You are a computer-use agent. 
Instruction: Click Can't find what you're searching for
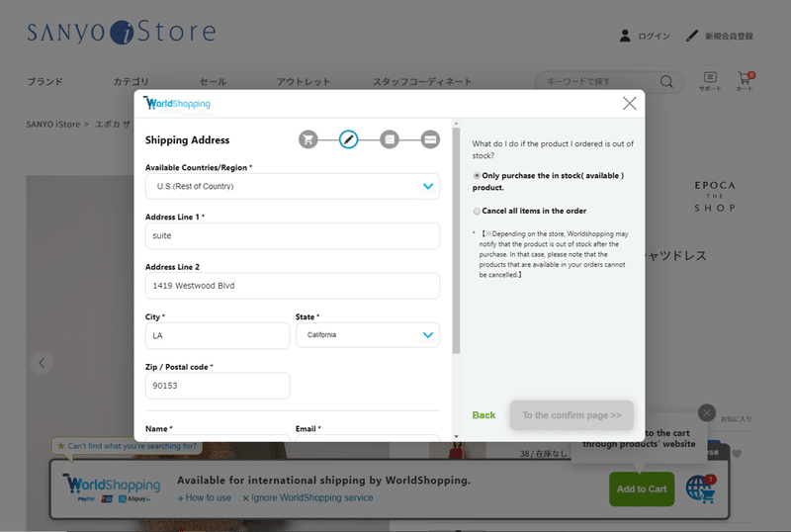(128, 446)
